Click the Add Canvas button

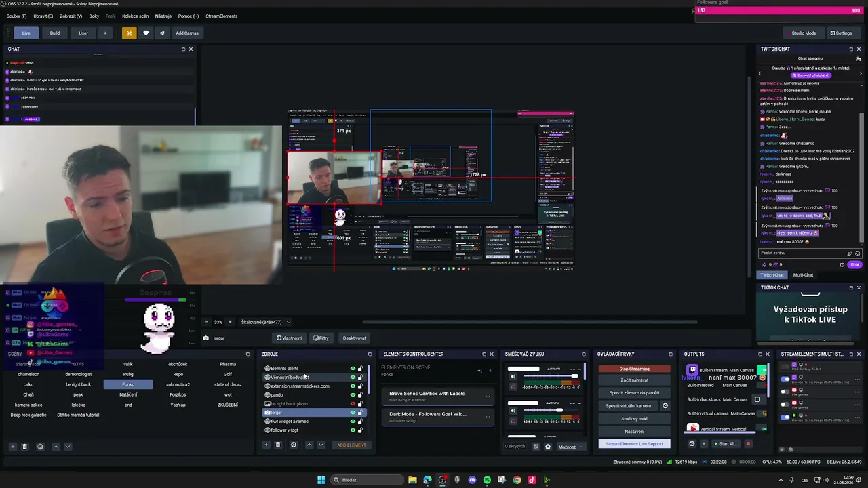pos(187,33)
